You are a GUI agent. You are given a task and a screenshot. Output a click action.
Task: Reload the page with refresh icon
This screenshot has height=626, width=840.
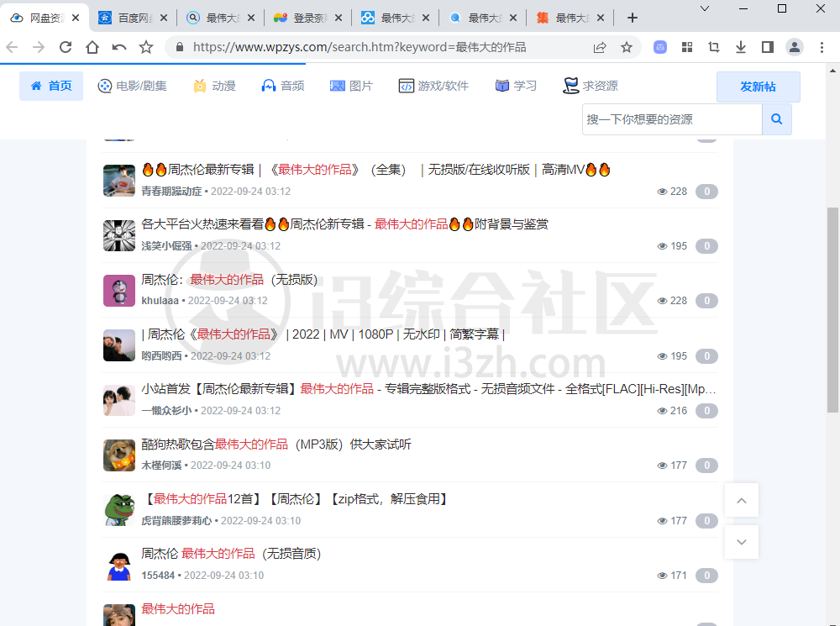point(66,47)
